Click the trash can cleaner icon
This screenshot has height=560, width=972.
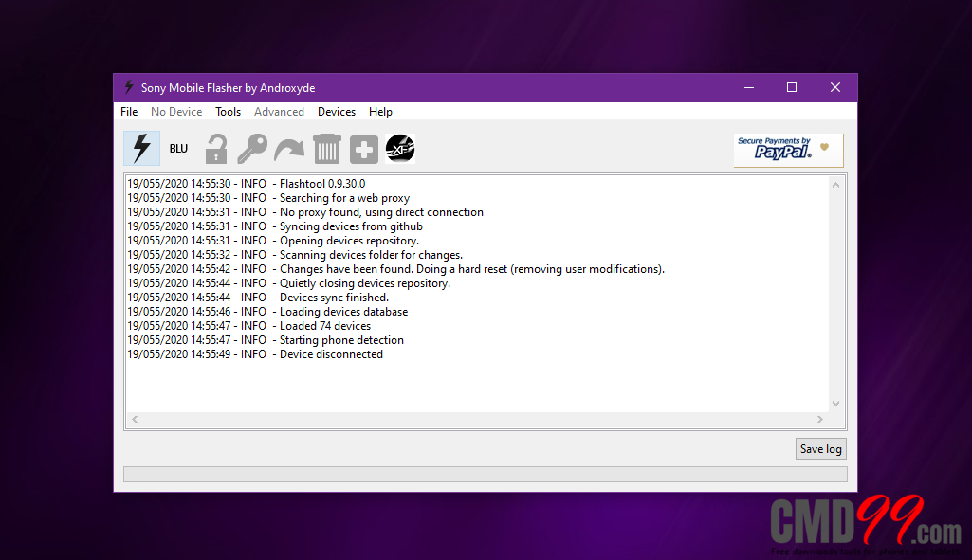(x=326, y=149)
